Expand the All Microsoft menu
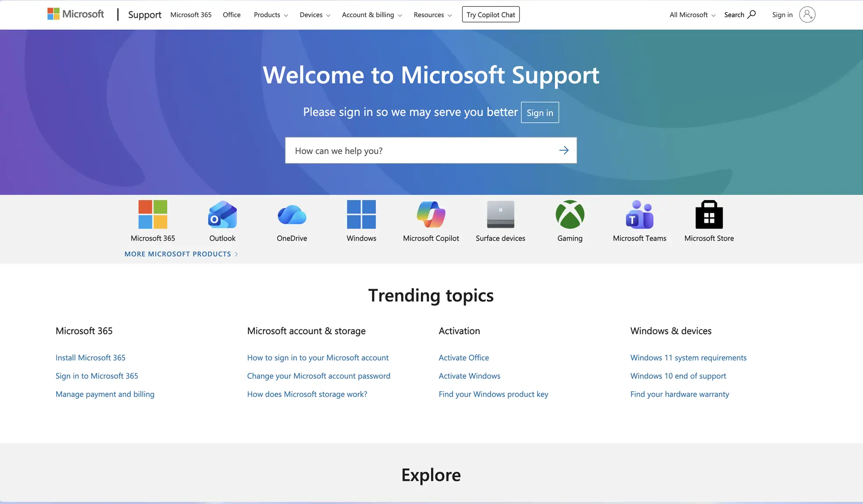The height and width of the screenshot is (504, 863). pyautogui.click(x=692, y=15)
